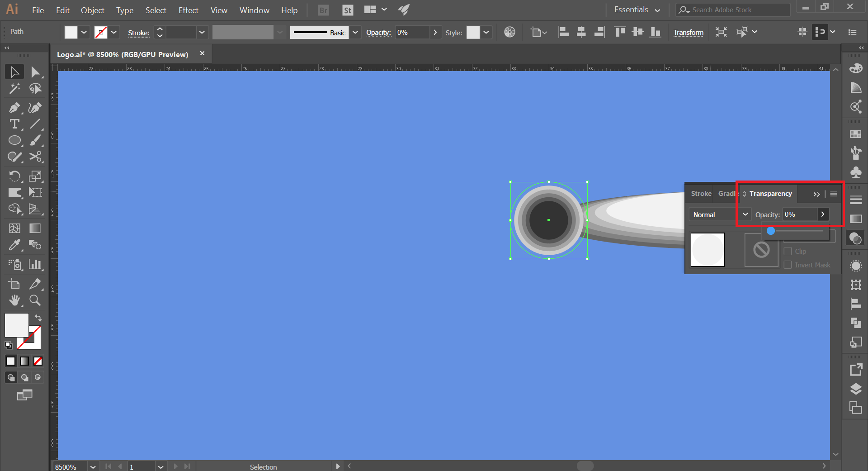This screenshot has height=471, width=868.
Task: Open the stroke color dropdown in control bar
Action: click(114, 32)
